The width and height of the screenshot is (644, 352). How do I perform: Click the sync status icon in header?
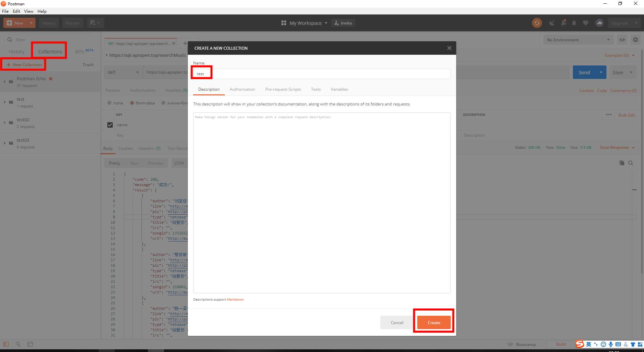[537, 23]
